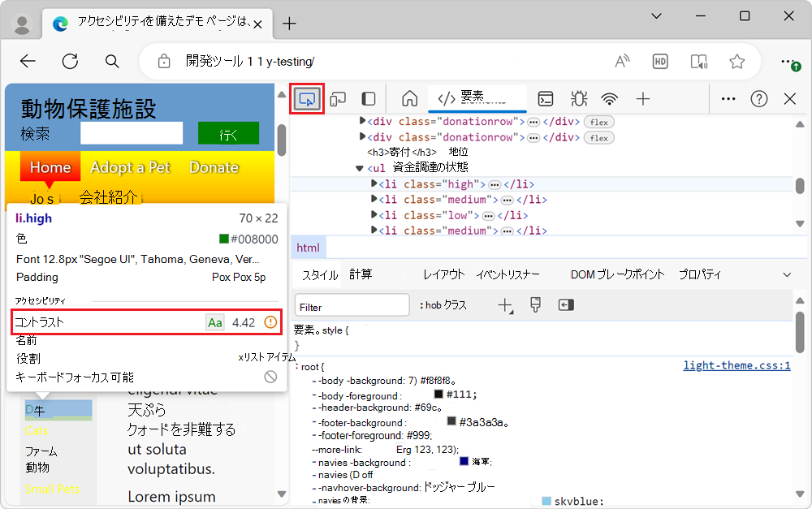Open customize DevTools three-dot menu
Screen dimensions: 812x509
pos(728,98)
